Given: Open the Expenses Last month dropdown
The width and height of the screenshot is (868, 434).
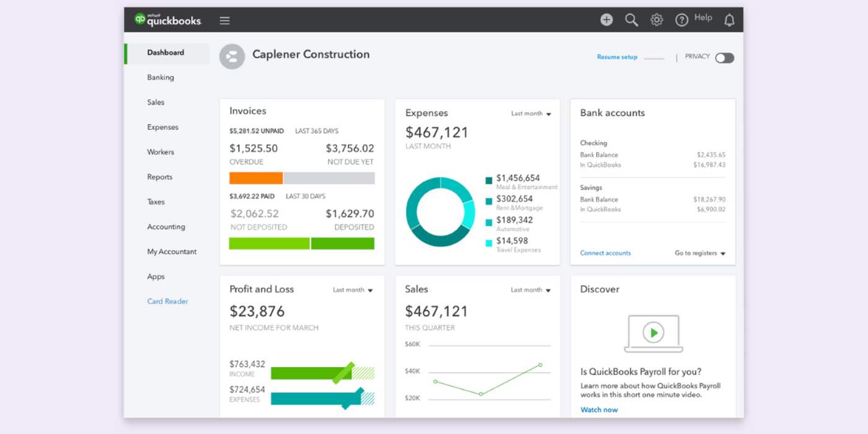Looking at the screenshot, I should point(531,113).
